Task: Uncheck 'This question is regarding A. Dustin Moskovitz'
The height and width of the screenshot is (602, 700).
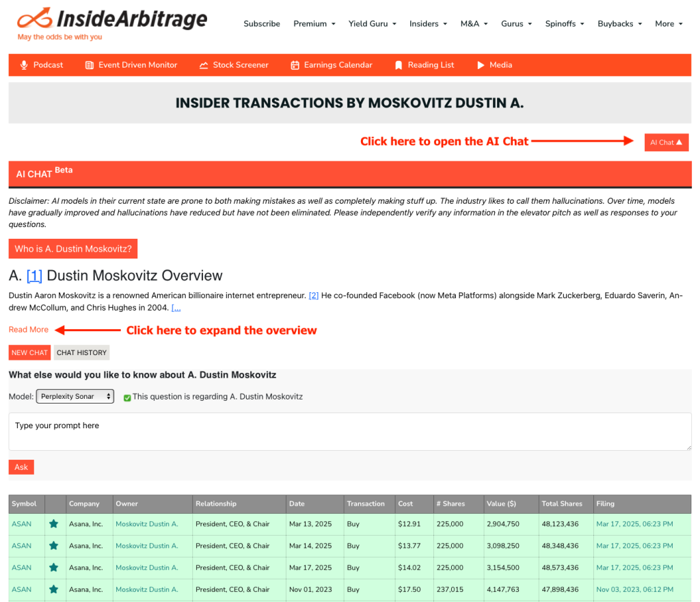Action: [127, 397]
